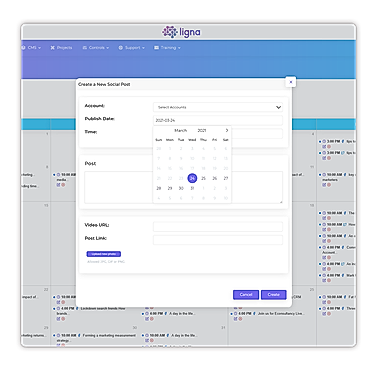Viewport: 380px width, 368px height.
Task: Click the Video URL input field
Action: [x=218, y=227]
